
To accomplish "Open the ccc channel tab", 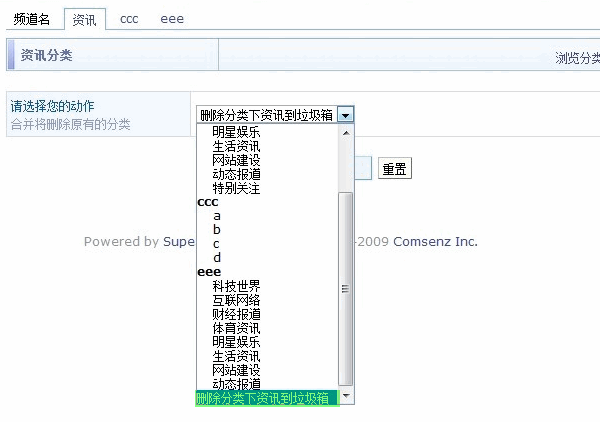I will coord(129,19).
